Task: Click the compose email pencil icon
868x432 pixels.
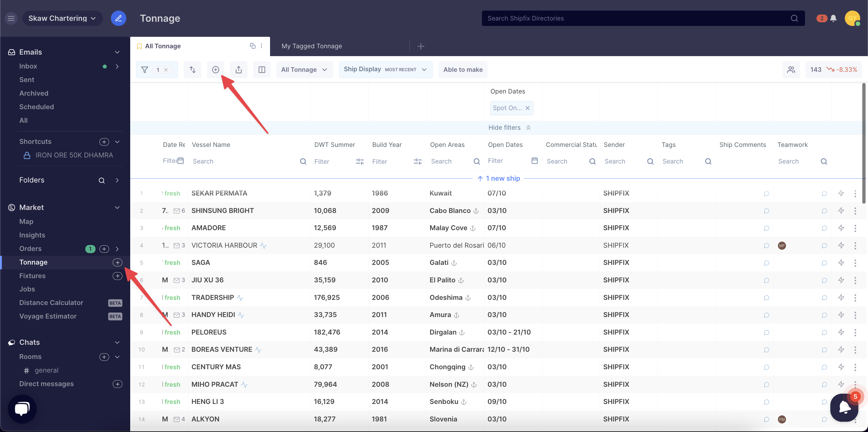Action: 118,18
